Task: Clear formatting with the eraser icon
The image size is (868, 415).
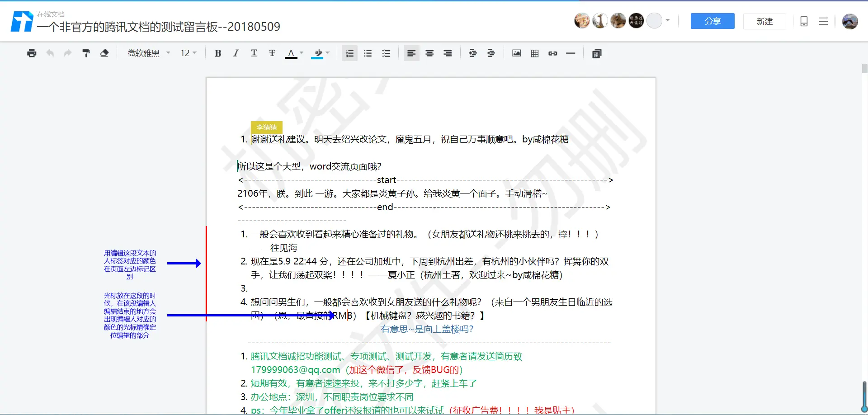Action: click(104, 53)
